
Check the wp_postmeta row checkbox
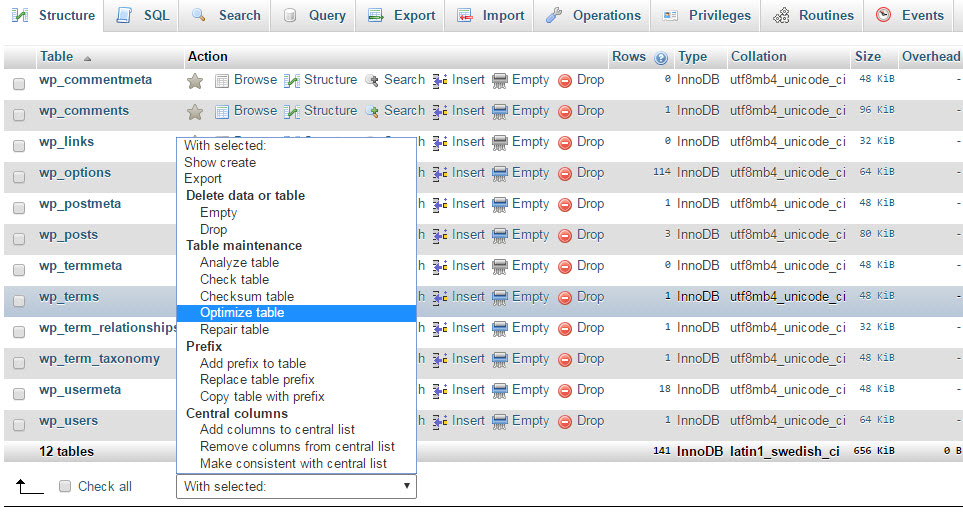(x=19, y=208)
